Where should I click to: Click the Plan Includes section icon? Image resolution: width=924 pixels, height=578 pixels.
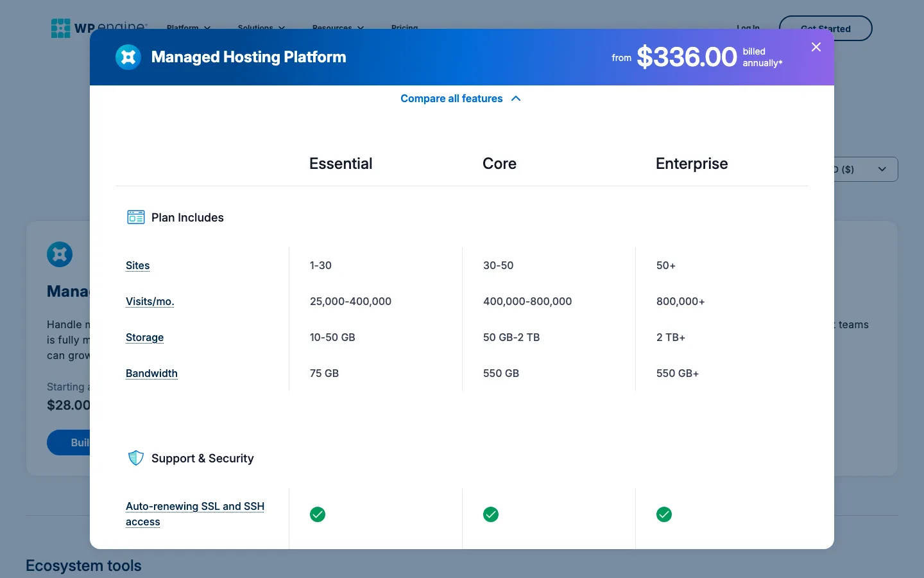click(x=136, y=217)
